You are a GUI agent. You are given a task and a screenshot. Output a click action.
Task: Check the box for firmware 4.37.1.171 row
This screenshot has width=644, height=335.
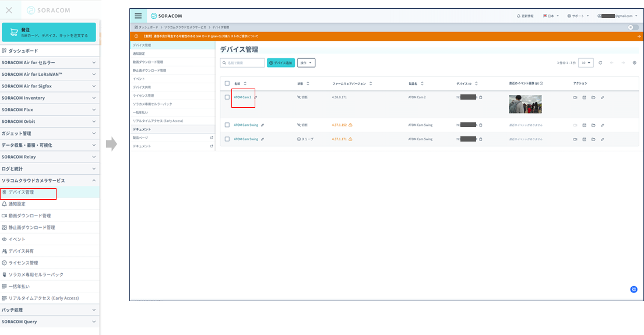(x=227, y=139)
